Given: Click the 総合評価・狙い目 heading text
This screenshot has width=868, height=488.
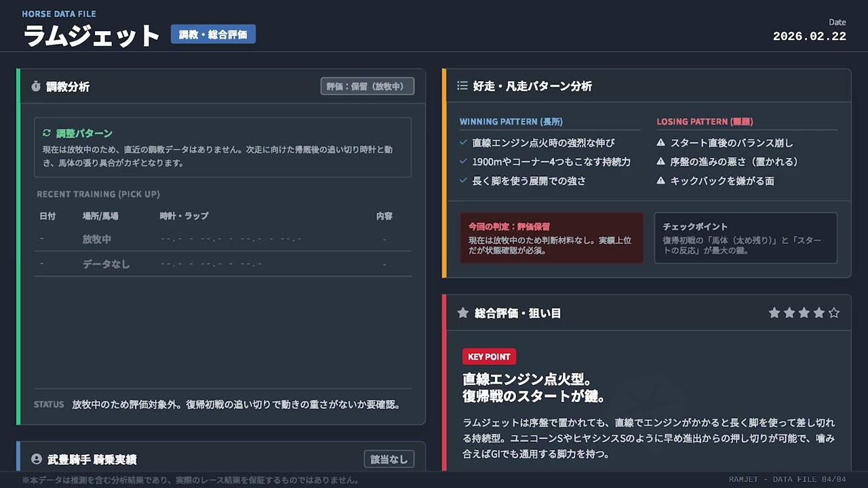Looking at the screenshot, I should [517, 313].
